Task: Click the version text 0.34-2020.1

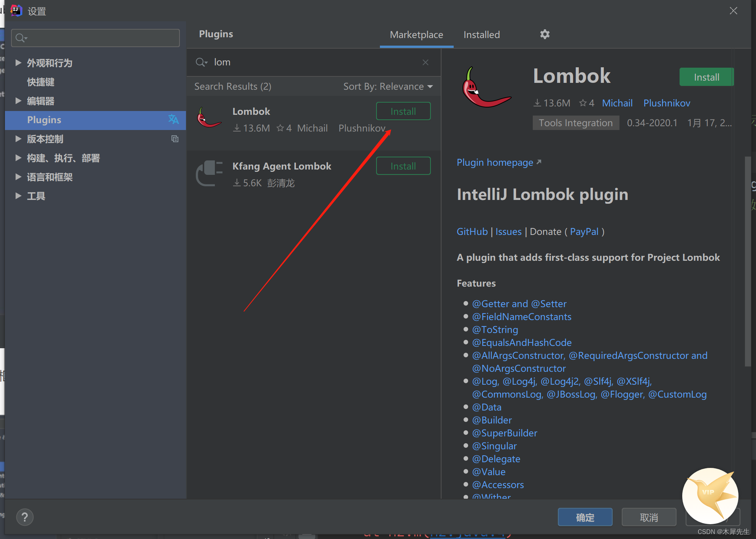Action: coord(652,123)
